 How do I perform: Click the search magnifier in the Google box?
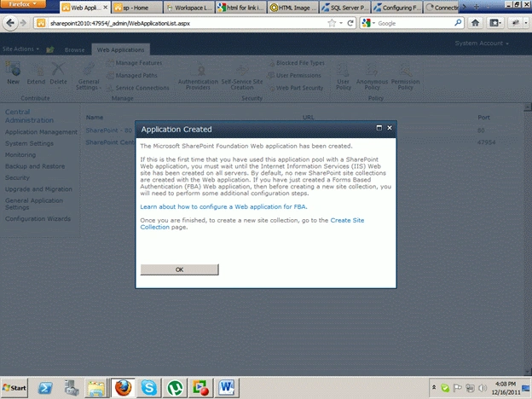(x=458, y=23)
